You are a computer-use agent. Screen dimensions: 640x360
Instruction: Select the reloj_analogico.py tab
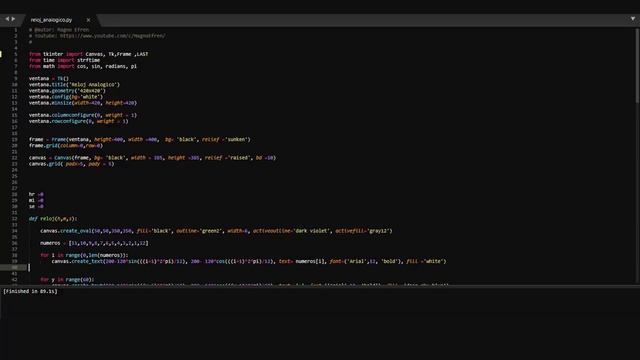(x=51, y=20)
